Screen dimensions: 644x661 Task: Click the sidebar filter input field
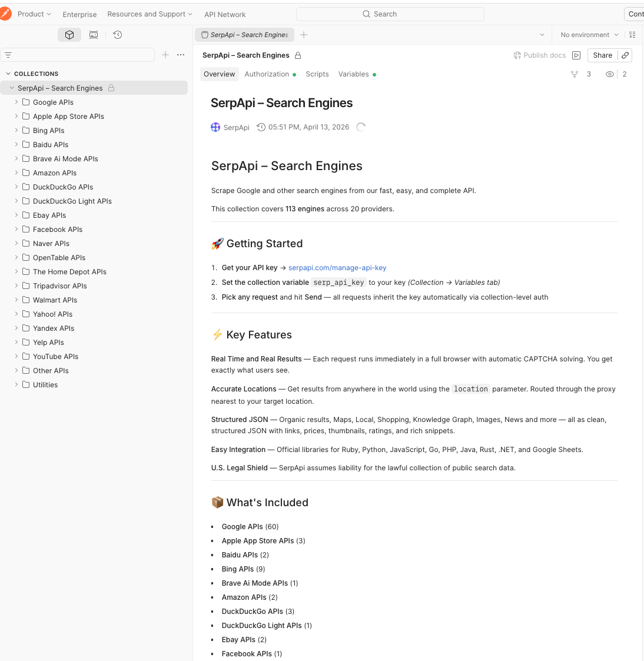click(x=78, y=55)
